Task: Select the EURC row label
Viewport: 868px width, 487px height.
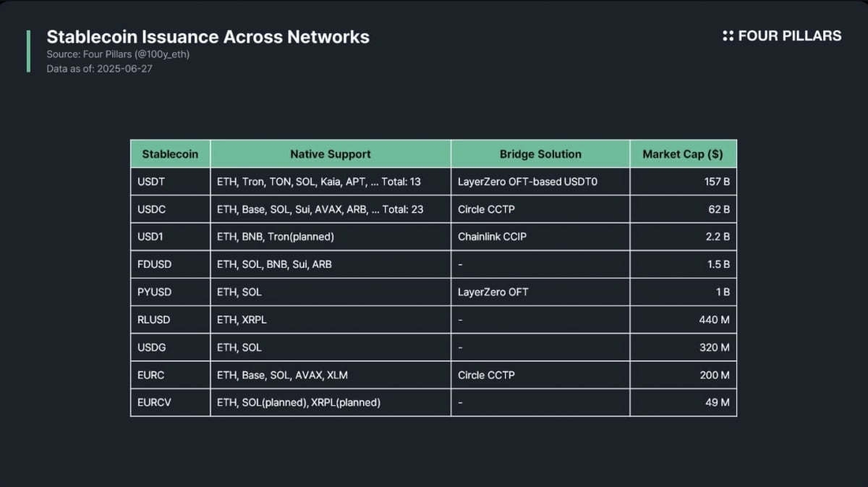Action: 151,375
